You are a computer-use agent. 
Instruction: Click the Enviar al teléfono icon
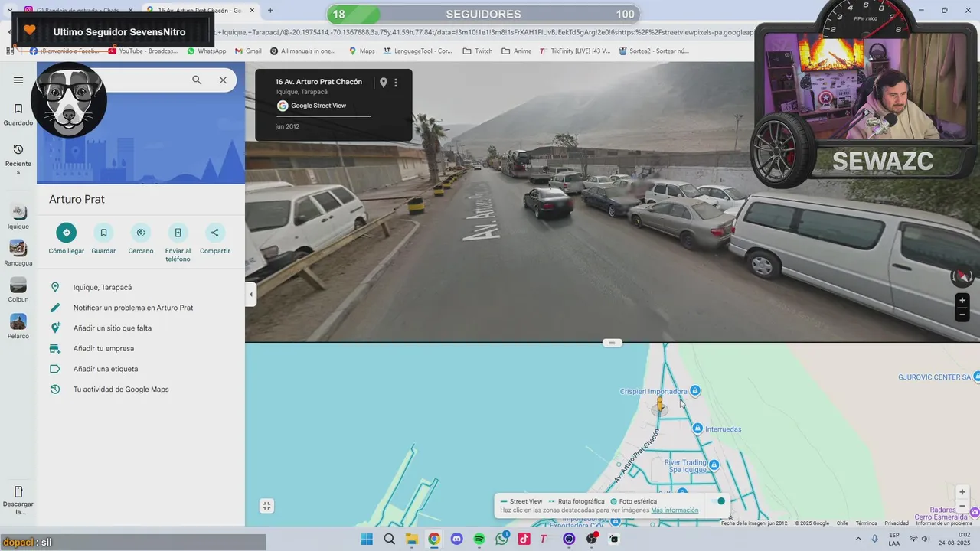pos(178,233)
